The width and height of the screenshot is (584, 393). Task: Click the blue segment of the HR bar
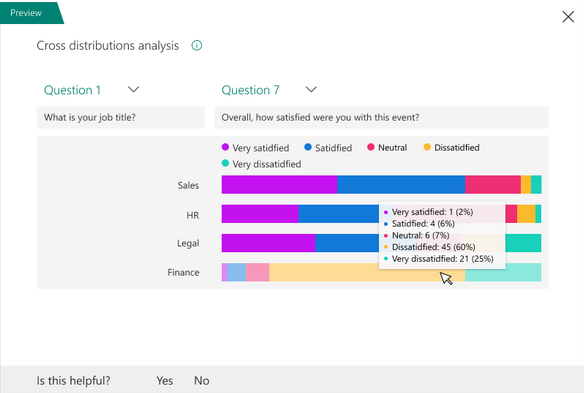(338, 214)
